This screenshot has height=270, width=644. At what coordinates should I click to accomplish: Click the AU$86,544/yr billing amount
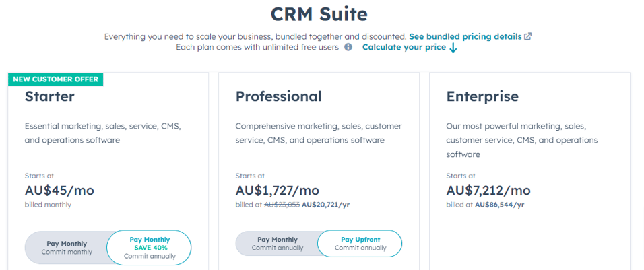[x=499, y=205]
